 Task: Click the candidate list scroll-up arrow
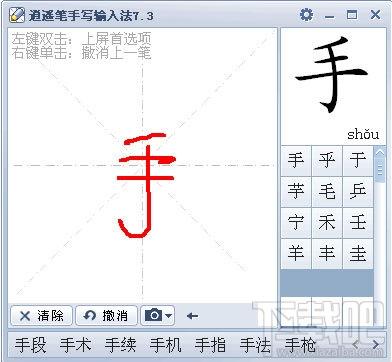[x=380, y=153]
